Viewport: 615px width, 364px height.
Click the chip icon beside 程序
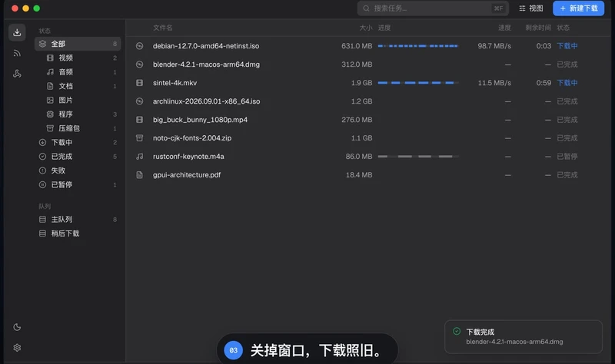50,114
